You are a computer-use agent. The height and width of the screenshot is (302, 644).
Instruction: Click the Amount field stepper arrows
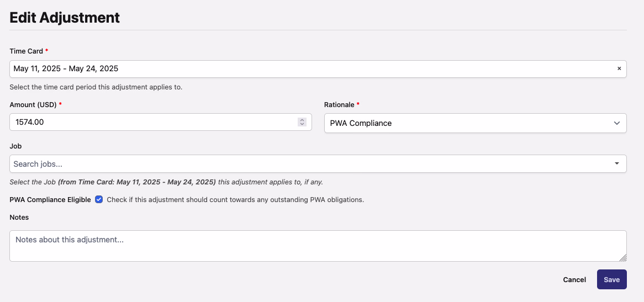302,122
